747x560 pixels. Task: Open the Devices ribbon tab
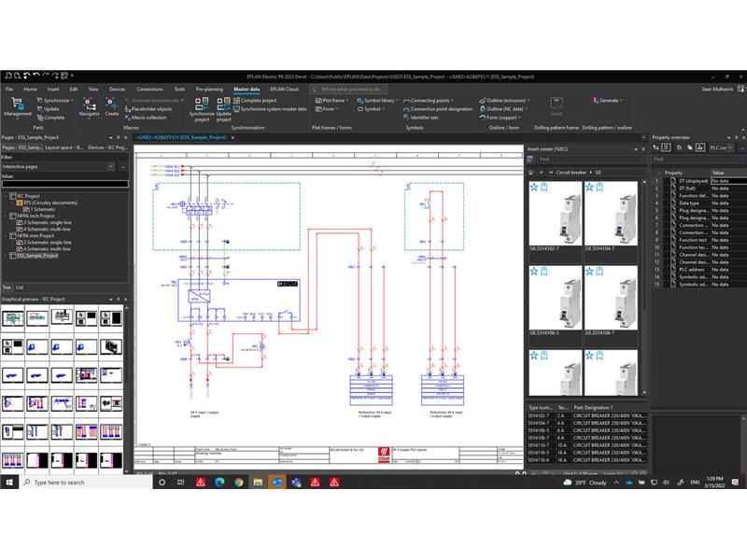118,89
